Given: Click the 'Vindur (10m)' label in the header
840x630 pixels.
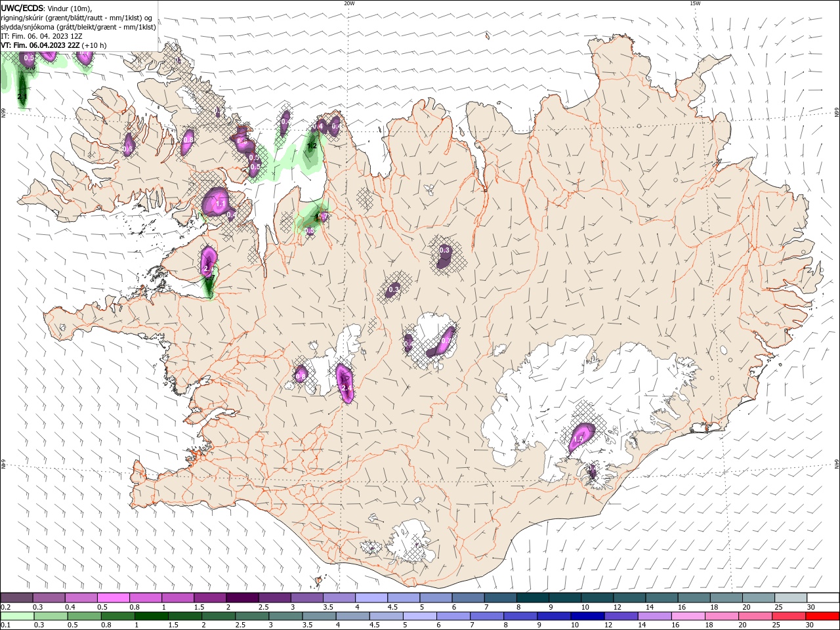Looking at the screenshot, I should click(x=71, y=9).
